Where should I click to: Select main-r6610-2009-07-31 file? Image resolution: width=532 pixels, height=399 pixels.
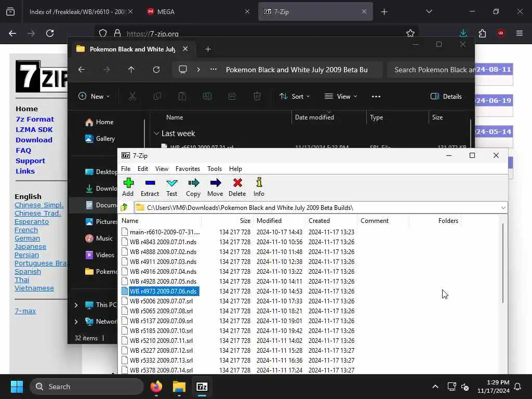[165, 232]
